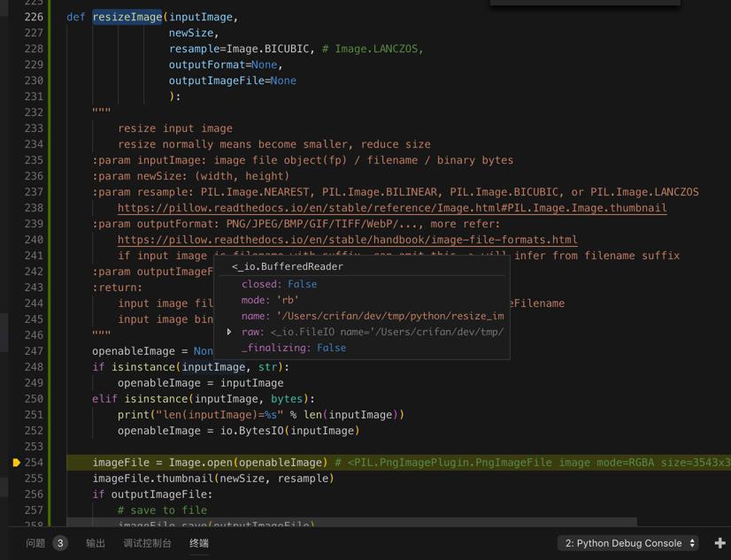
Task: Click the openableImage variable on line 247
Action: [x=133, y=350]
